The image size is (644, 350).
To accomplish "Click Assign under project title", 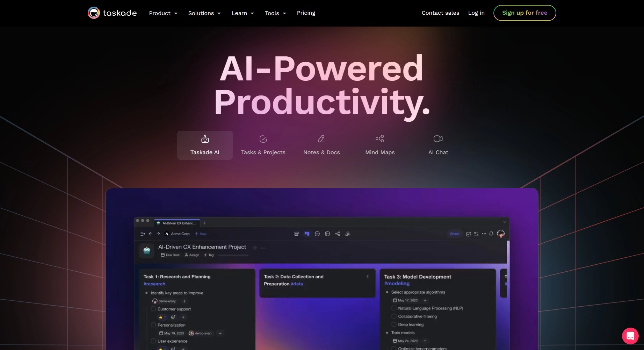I will pos(192,255).
